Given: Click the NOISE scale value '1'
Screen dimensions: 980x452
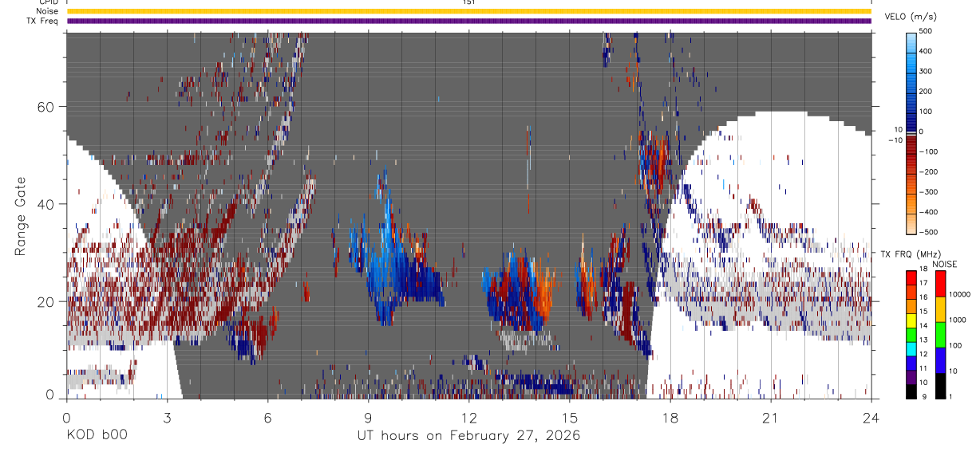Looking at the screenshot, I should click(x=950, y=397).
